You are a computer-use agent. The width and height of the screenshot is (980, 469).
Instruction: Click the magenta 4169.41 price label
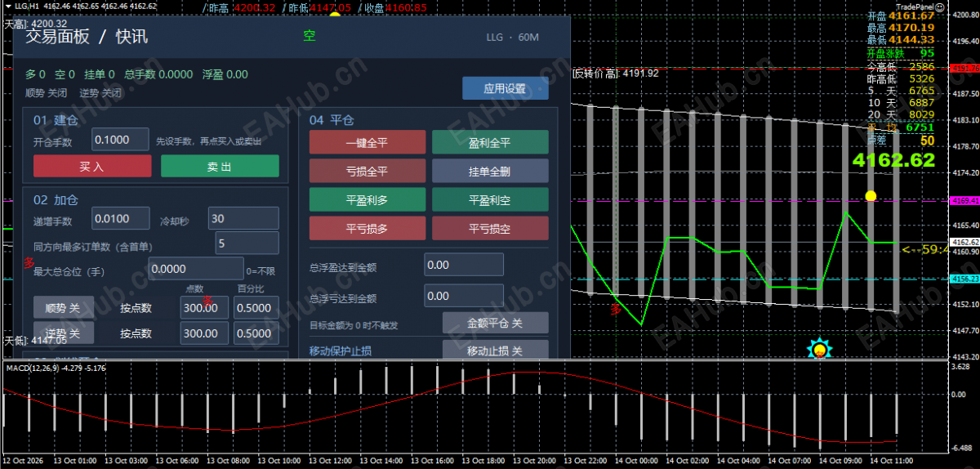point(964,200)
